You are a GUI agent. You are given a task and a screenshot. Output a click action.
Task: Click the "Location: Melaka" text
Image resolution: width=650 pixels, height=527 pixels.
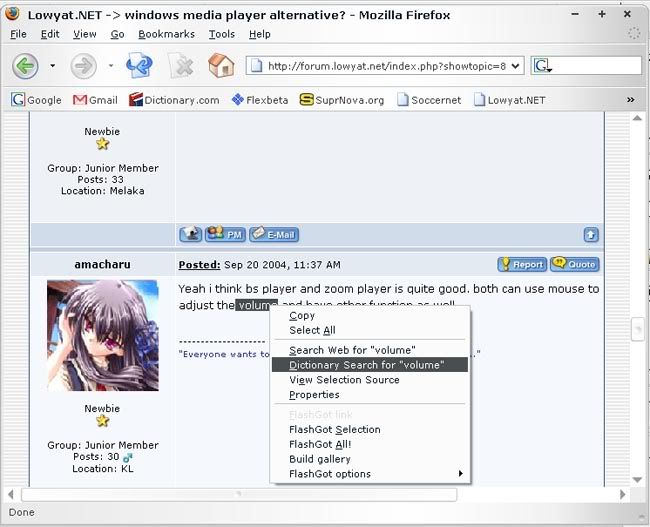click(x=103, y=191)
